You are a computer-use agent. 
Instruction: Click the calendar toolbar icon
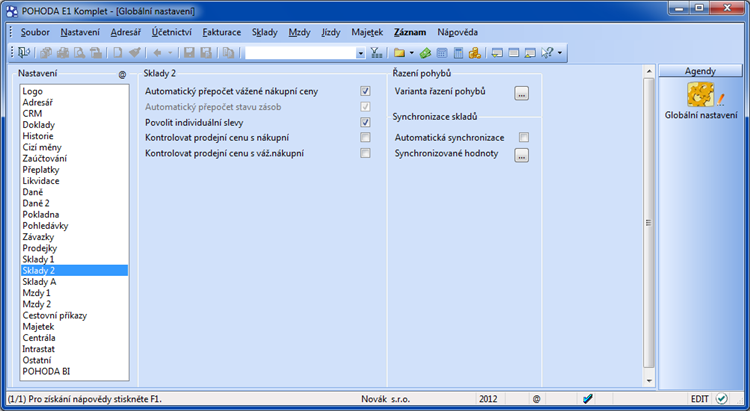coord(442,53)
